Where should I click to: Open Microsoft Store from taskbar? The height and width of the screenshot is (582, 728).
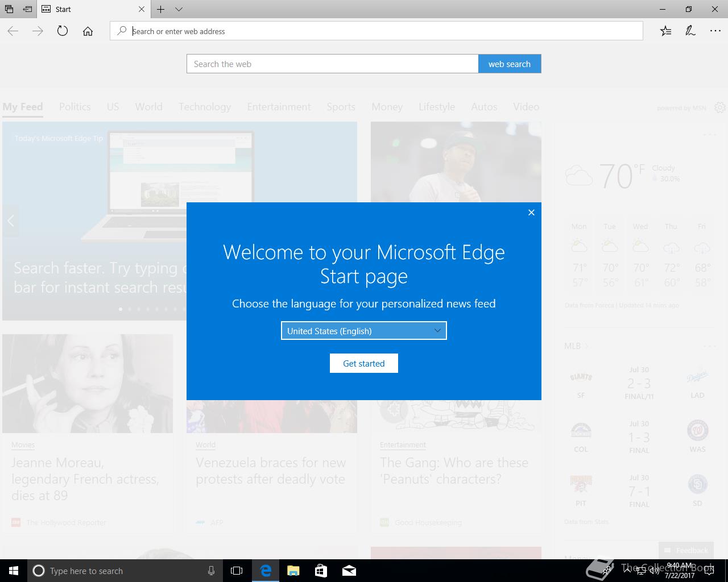point(321,571)
